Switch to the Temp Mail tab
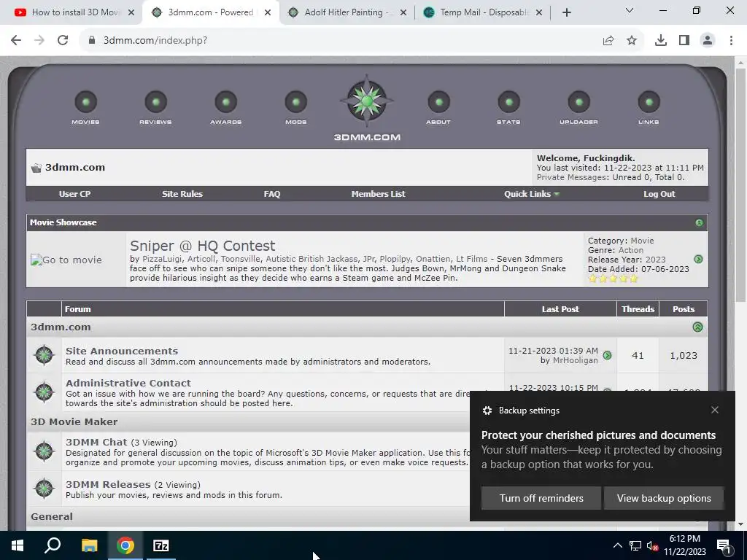 point(481,12)
